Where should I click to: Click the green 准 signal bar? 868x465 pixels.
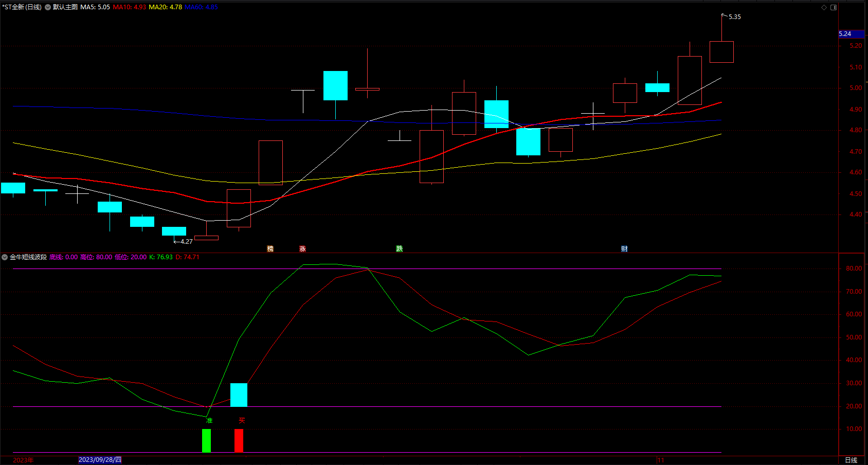click(206, 441)
